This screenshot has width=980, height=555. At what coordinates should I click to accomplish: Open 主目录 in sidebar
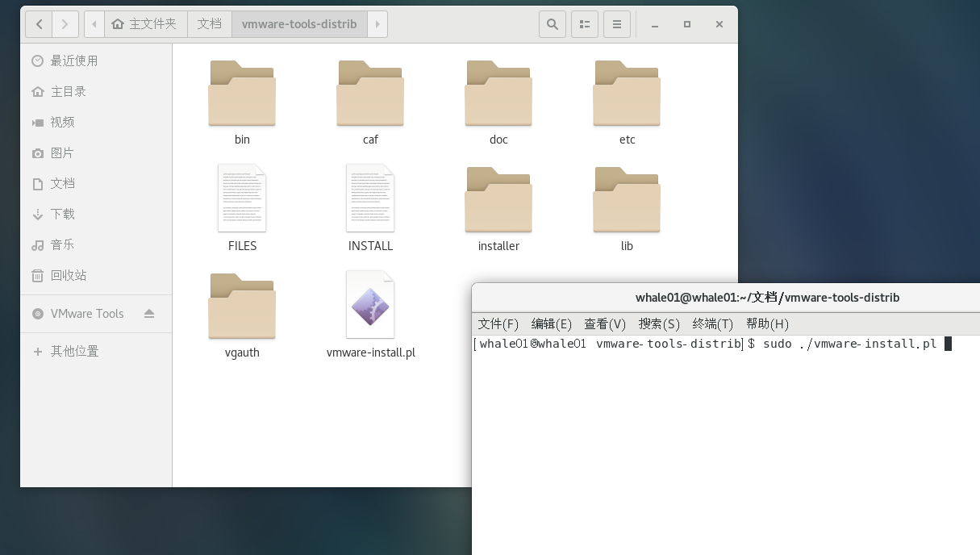click(x=96, y=92)
